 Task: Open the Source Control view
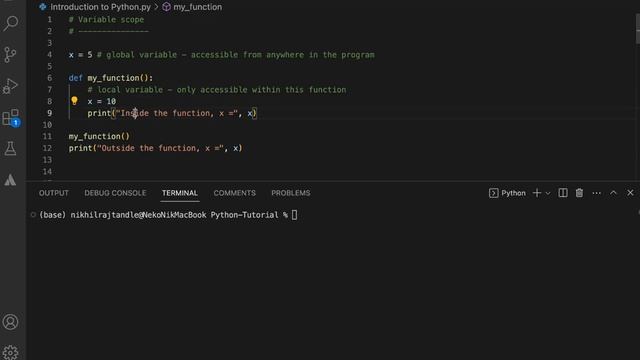pos(10,54)
